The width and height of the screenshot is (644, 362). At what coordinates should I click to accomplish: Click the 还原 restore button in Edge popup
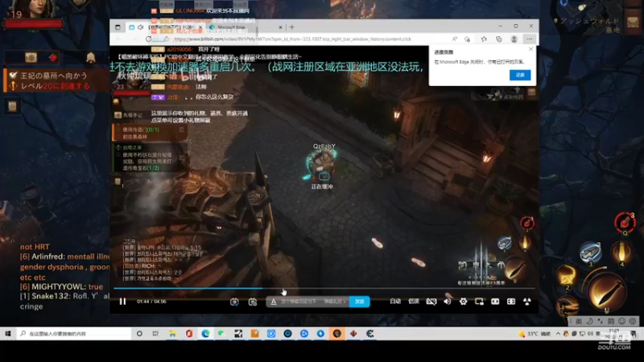pos(520,75)
